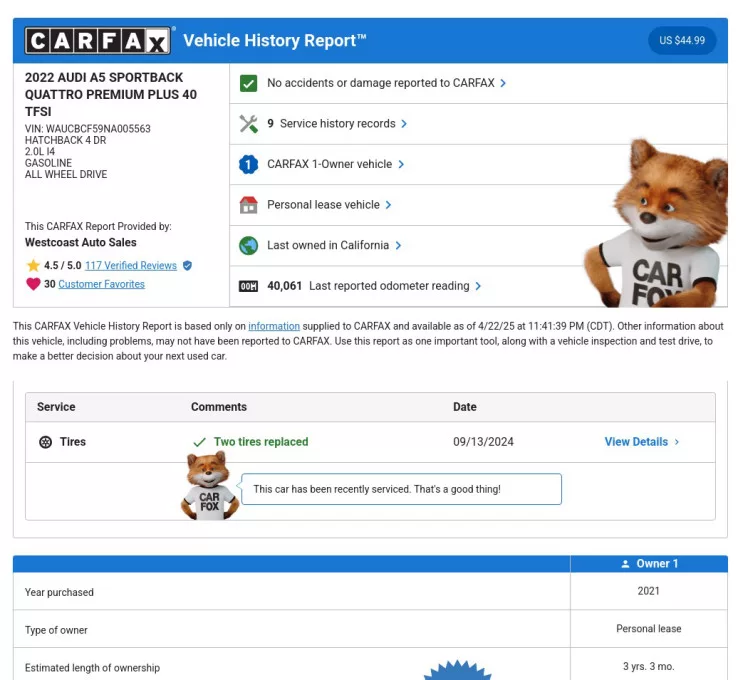This screenshot has width=743, height=680.
Task: Click the blue verified shield icon
Action: (187, 266)
